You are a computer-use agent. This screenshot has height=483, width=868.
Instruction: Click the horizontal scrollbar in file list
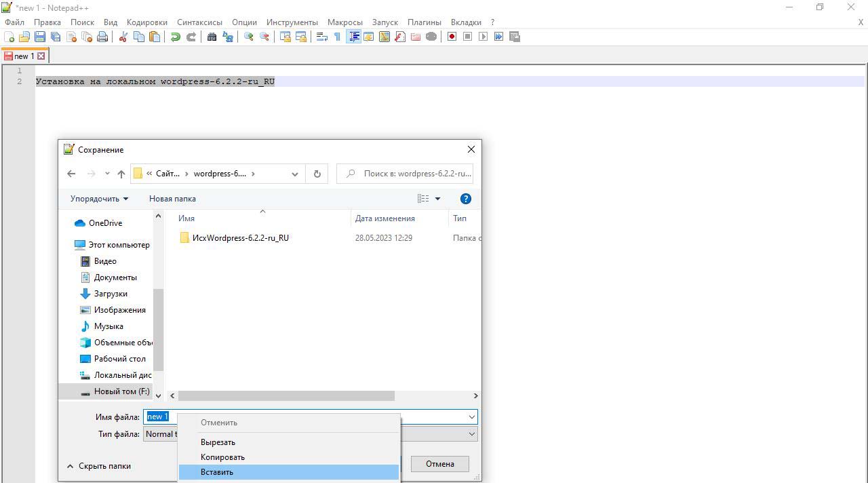pos(286,395)
